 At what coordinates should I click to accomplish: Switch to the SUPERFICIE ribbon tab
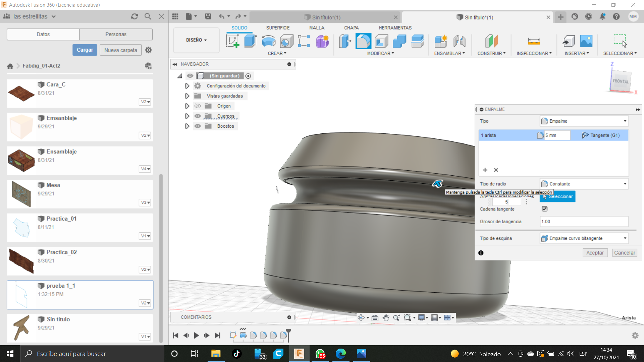point(277,28)
